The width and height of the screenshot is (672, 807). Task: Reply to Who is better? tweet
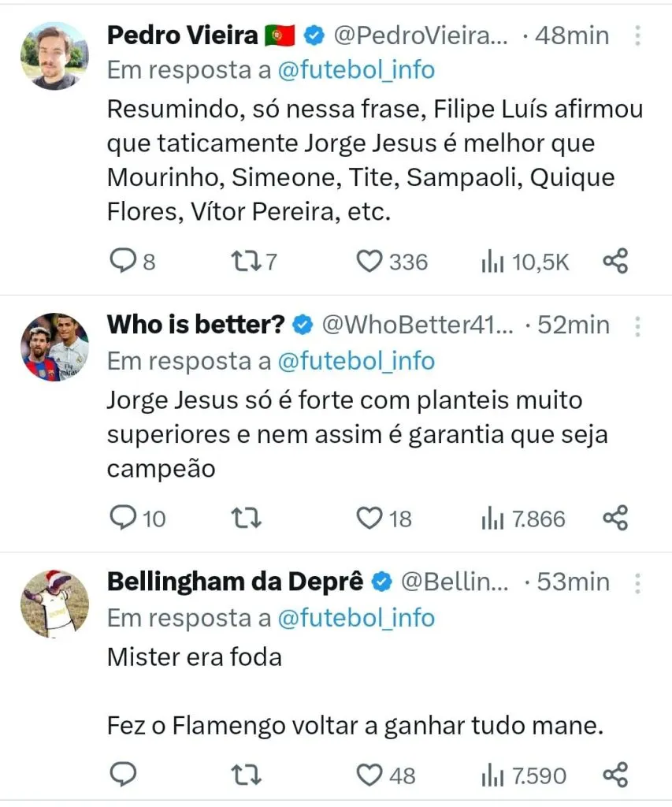122,518
